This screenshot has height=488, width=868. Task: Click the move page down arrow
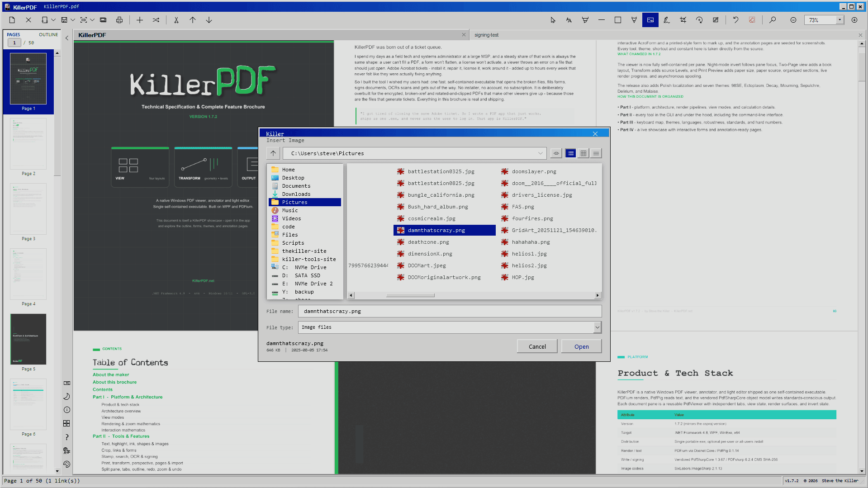209,20
